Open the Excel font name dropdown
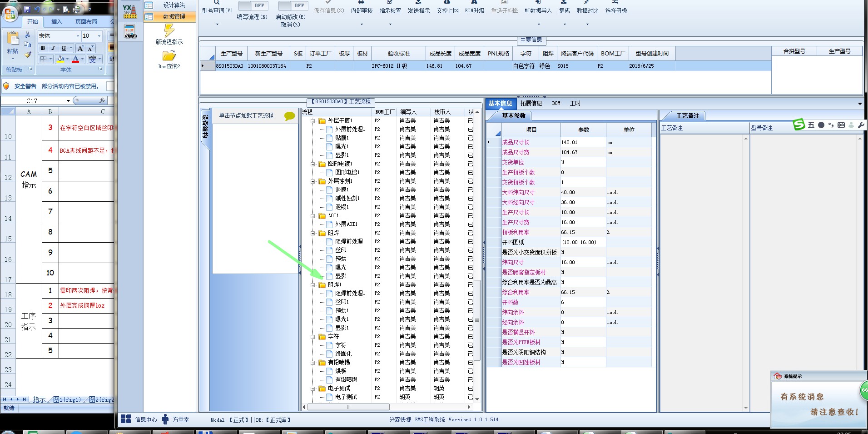This screenshot has width=868, height=434. pyautogui.click(x=78, y=36)
